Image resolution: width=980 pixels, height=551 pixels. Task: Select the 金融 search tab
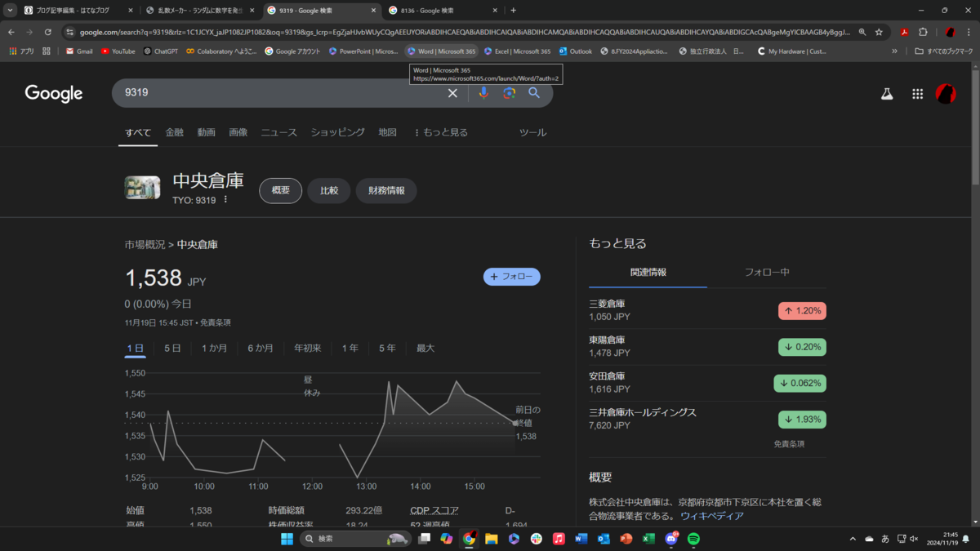tap(175, 132)
